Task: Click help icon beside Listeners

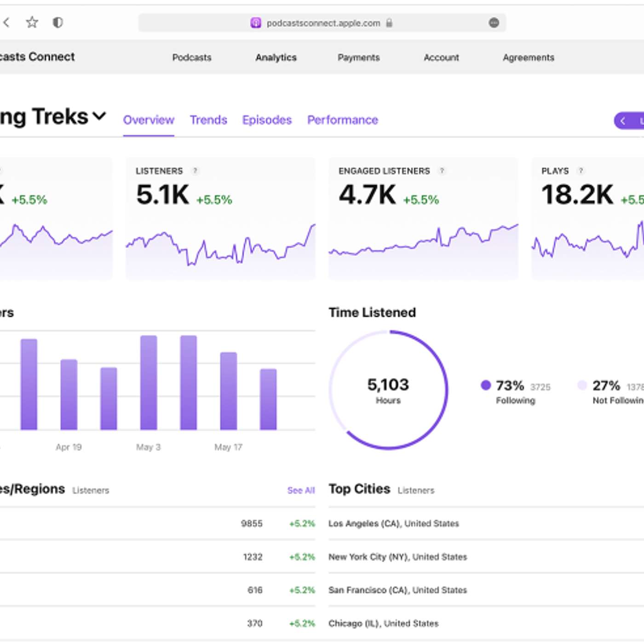Action: tap(195, 171)
